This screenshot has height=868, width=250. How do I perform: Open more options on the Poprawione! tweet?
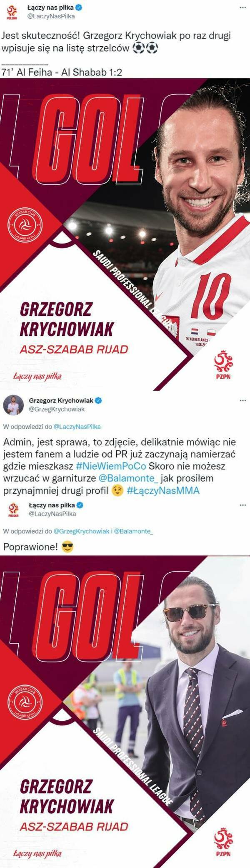tap(242, 505)
